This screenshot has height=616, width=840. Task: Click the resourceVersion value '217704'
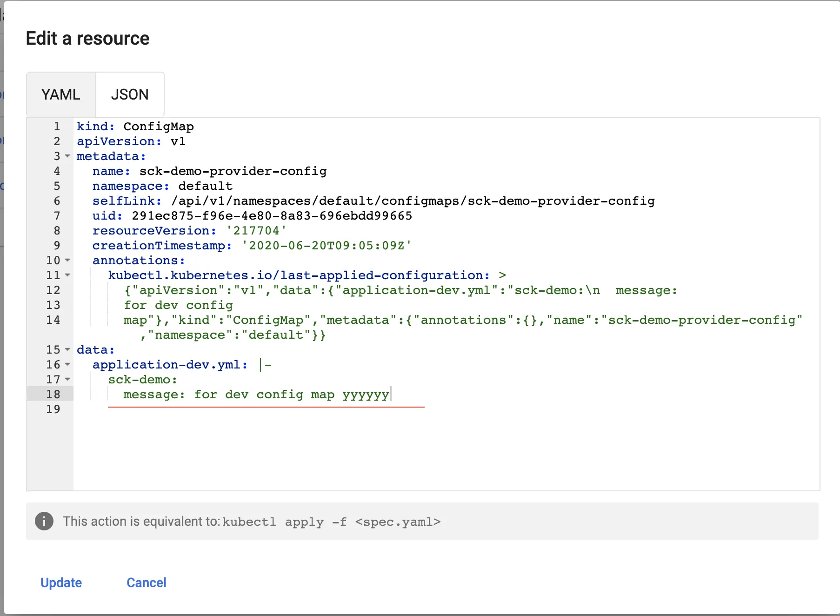coord(256,231)
